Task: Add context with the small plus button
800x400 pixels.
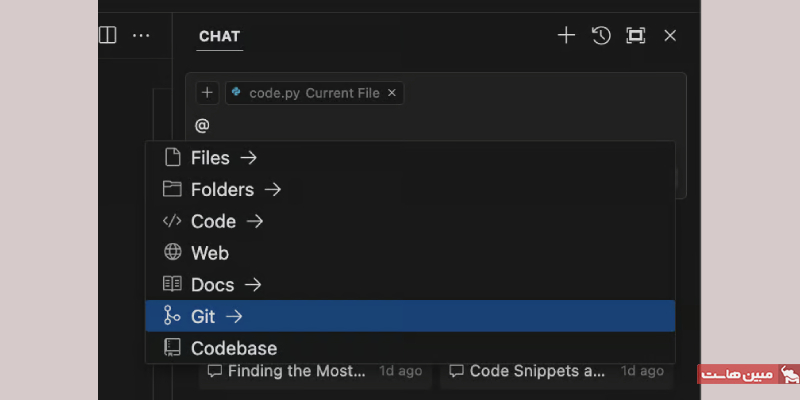Action: click(207, 93)
